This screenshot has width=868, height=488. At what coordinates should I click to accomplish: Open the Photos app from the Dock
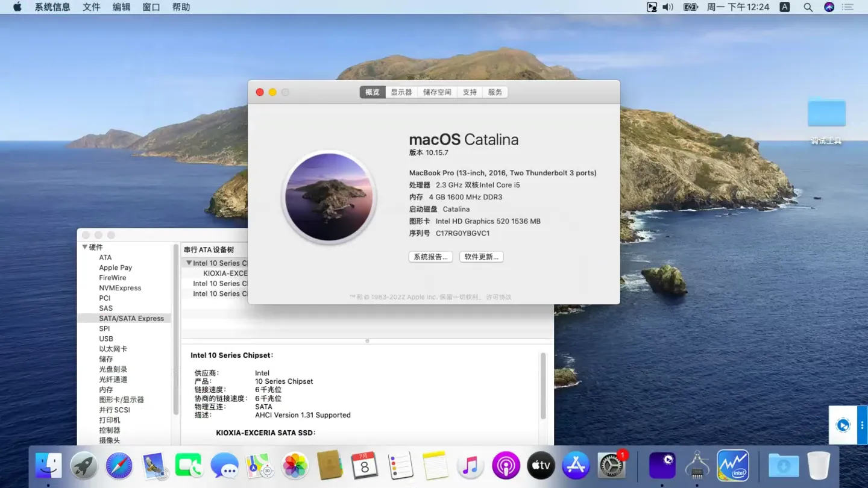(295, 465)
